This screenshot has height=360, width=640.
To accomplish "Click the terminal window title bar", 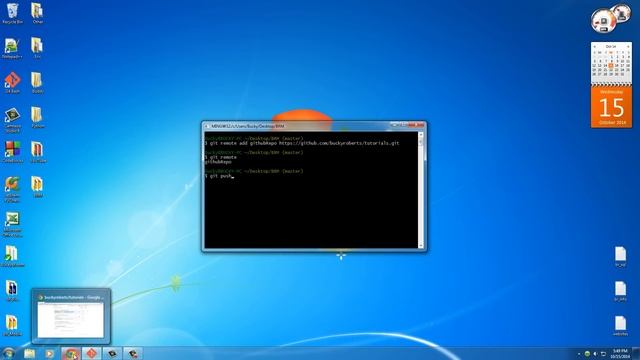I will click(x=313, y=126).
